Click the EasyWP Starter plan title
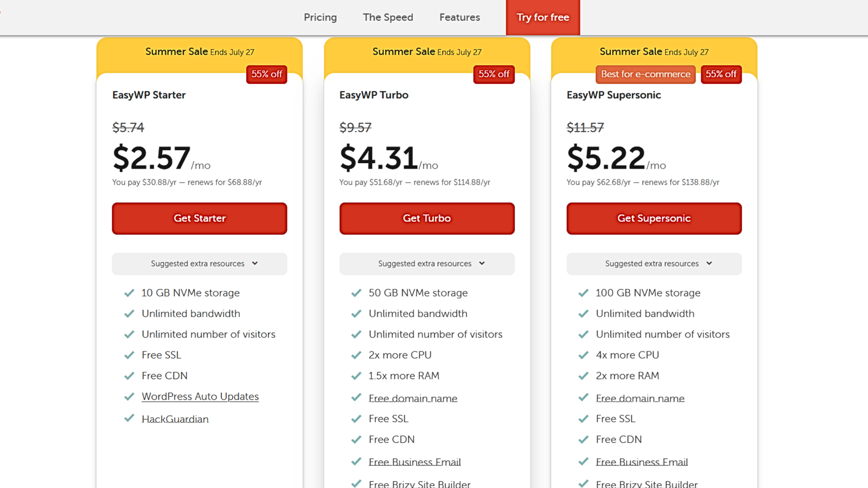Viewport: 868px width, 488px height. 149,95
